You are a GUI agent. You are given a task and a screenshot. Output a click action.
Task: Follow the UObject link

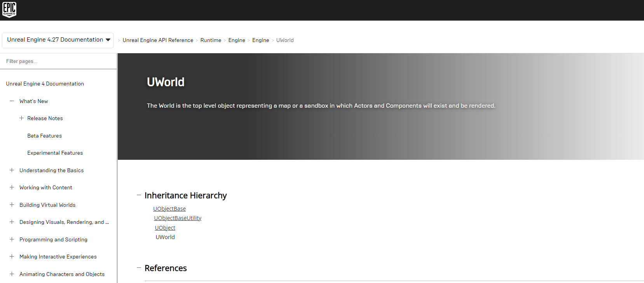[x=165, y=228]
